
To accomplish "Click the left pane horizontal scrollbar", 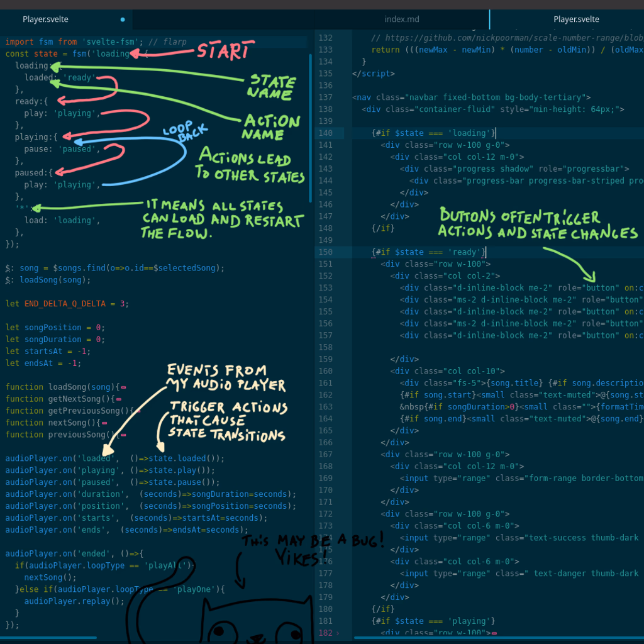I will tap(50, 638).
